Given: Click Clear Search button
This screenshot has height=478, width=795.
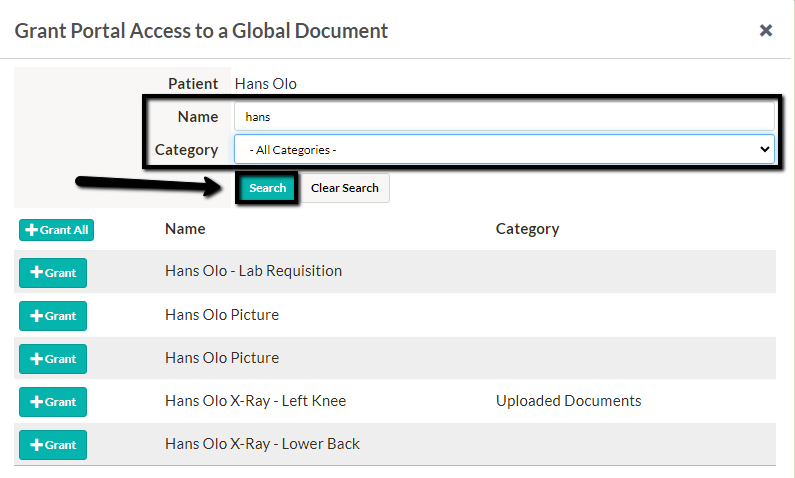Looking at the screenshot, I should click(345, 188).
